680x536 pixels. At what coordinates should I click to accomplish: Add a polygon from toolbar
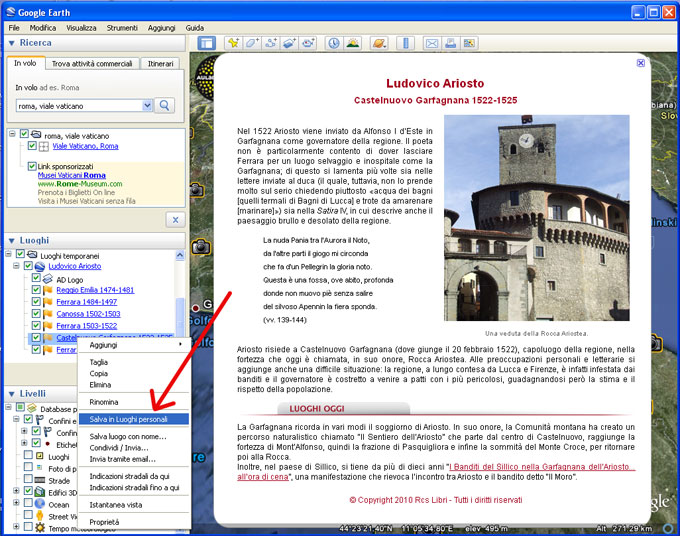252,43
